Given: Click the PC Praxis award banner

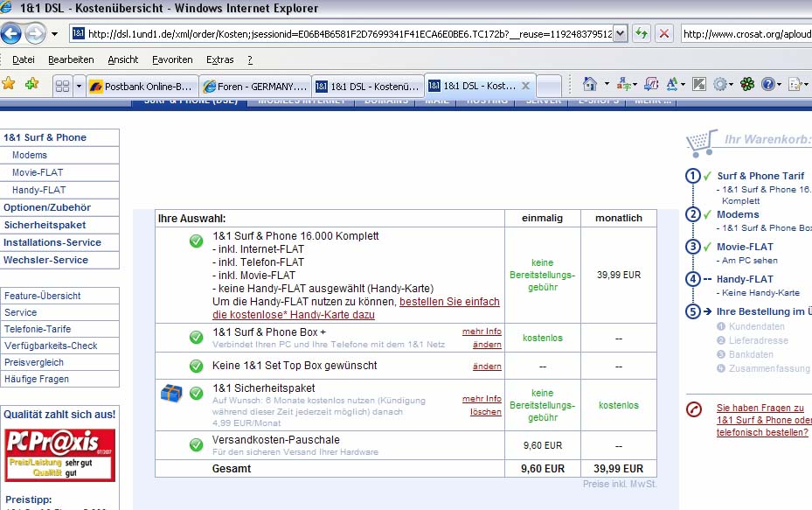Looking at the screenshot, I should pos(59,454).
